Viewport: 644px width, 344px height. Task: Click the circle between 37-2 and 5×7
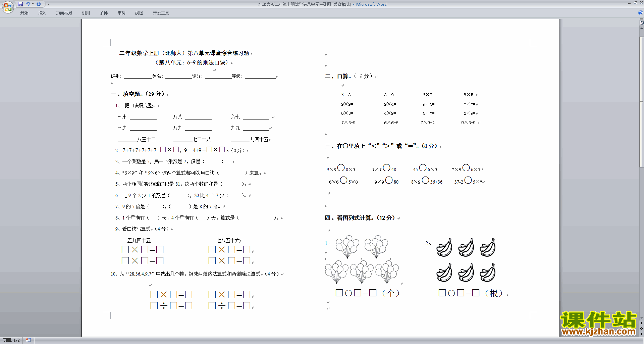coord(468,180)
